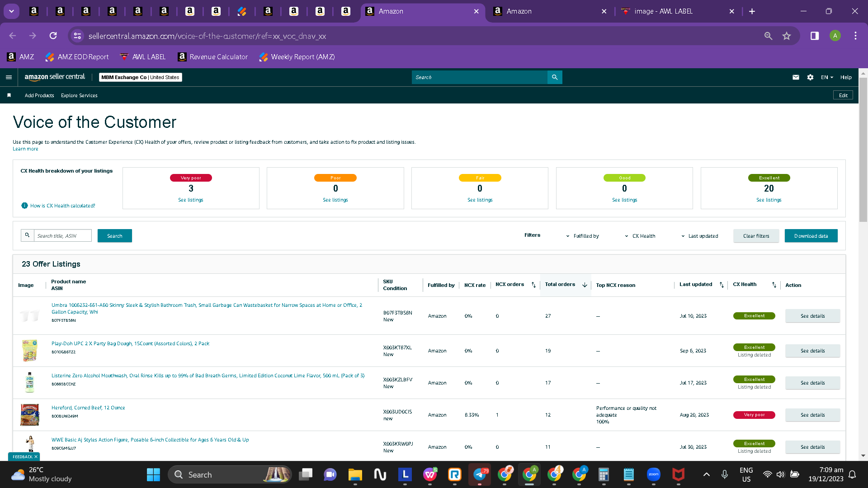The width and height of the screenshot is (868, 488).
Task: Sort by Total orders arrow
Action: pos(585,285)
